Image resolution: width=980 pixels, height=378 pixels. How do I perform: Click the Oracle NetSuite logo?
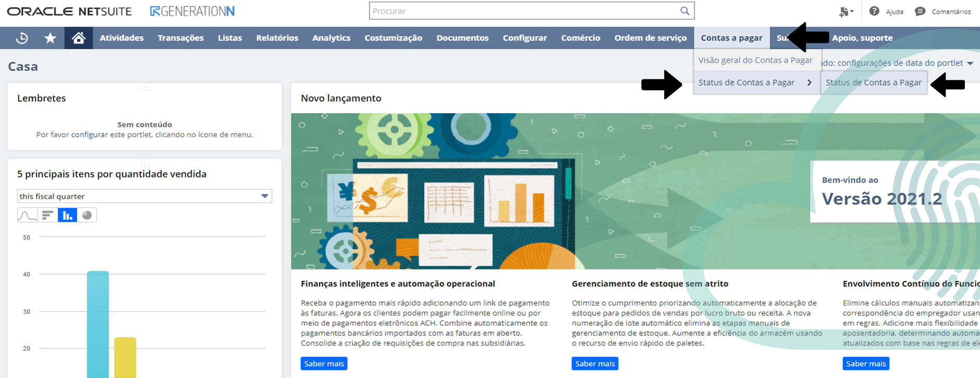pos(69,11)
